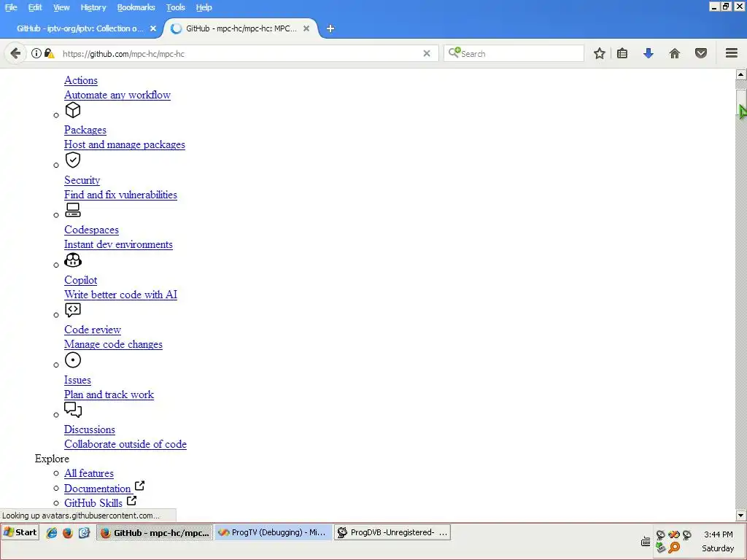The width and height of the screenshot is (747, 560).
Task: Launch Internet Explorer from quick launch
Action: 52,533
